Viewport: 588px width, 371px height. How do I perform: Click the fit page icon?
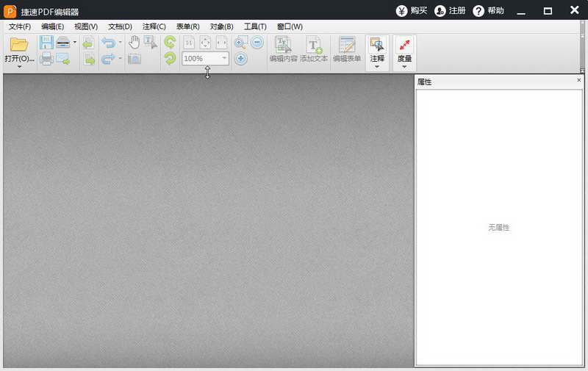point(205,43)
